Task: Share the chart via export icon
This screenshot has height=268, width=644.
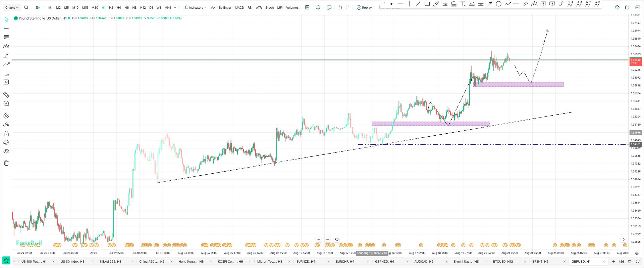Action: click(x=627, y=7)
